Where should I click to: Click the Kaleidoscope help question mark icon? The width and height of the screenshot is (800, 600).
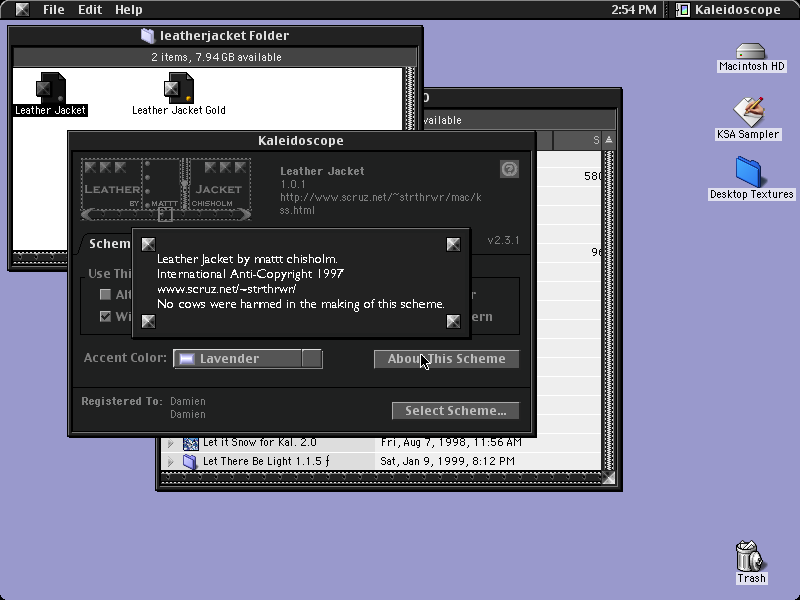tap(509, 169)
